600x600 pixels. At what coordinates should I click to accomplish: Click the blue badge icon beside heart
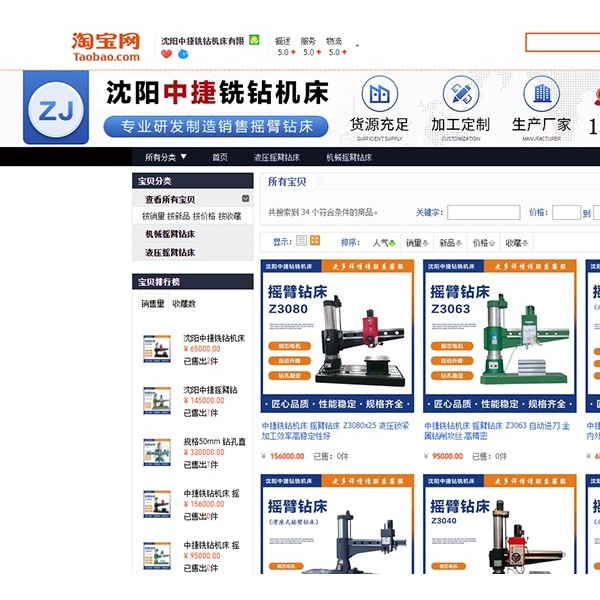pos(183,54)
